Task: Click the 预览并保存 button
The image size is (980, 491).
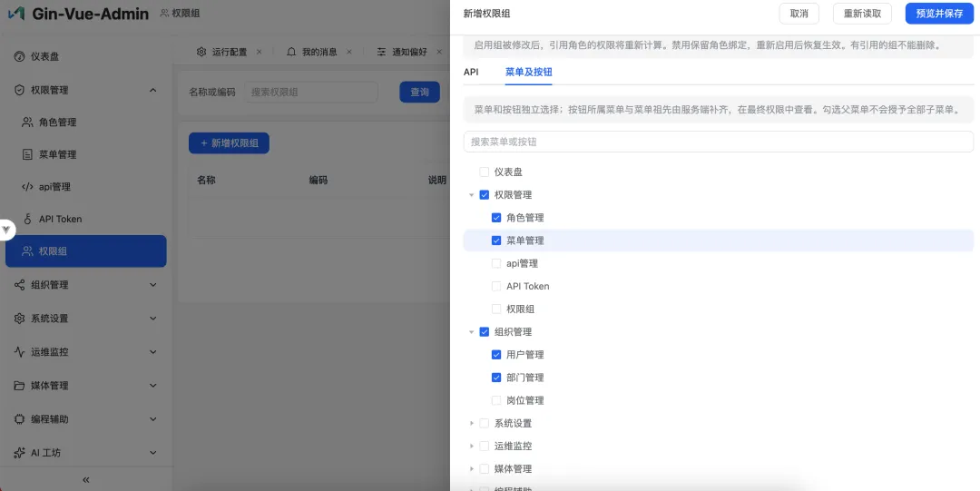Action: [x=939, y=14]
